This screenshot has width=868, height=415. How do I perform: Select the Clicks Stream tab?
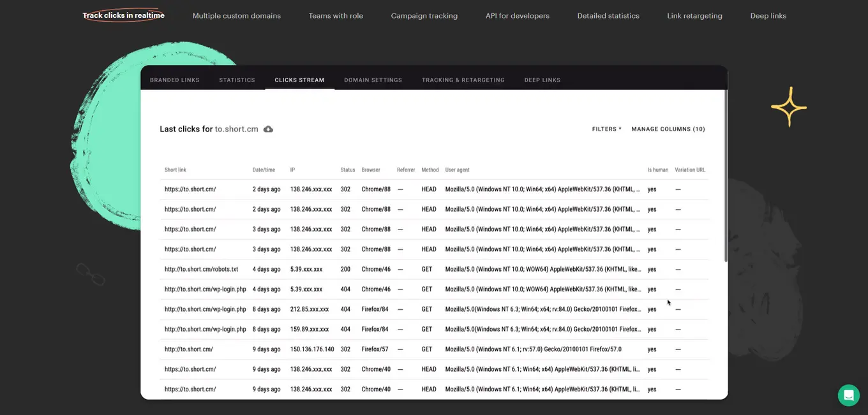pyautogui.click(x=299, y=80)
